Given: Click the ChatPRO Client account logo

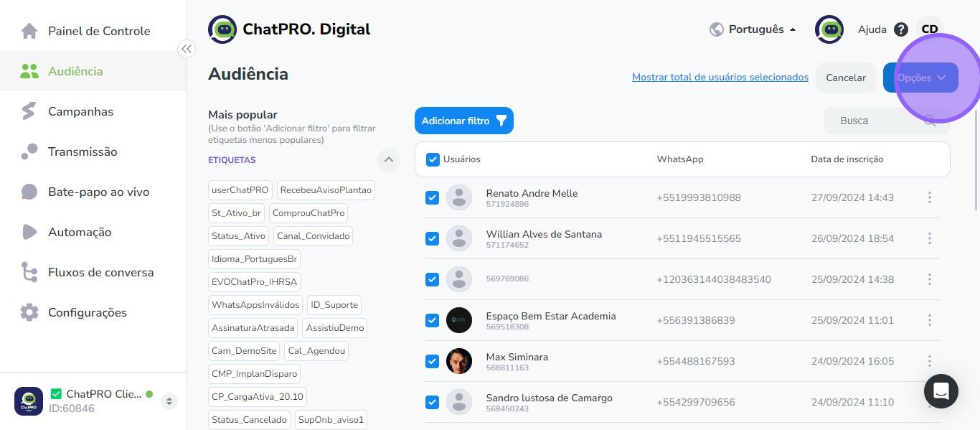Looking at the screenshot, I should [x=29, y=401].
